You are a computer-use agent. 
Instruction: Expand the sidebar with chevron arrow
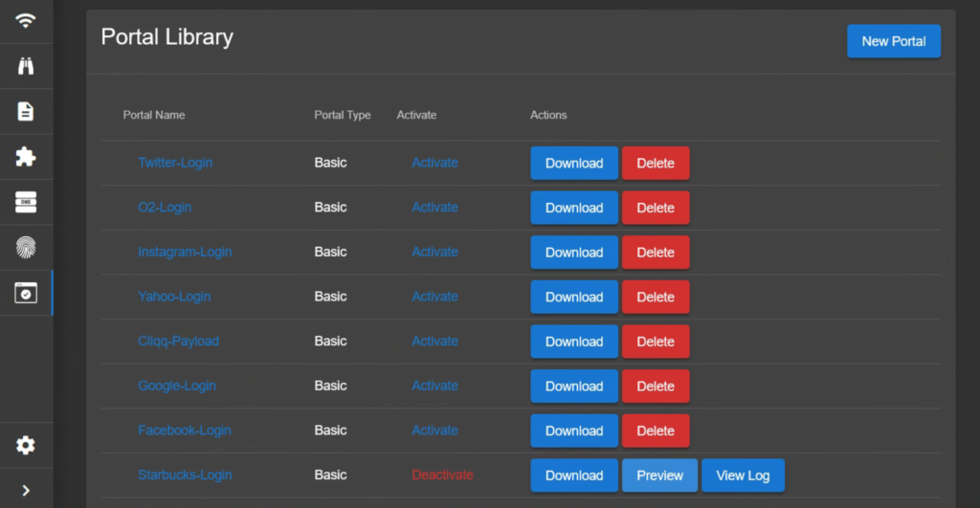point(26,491)
